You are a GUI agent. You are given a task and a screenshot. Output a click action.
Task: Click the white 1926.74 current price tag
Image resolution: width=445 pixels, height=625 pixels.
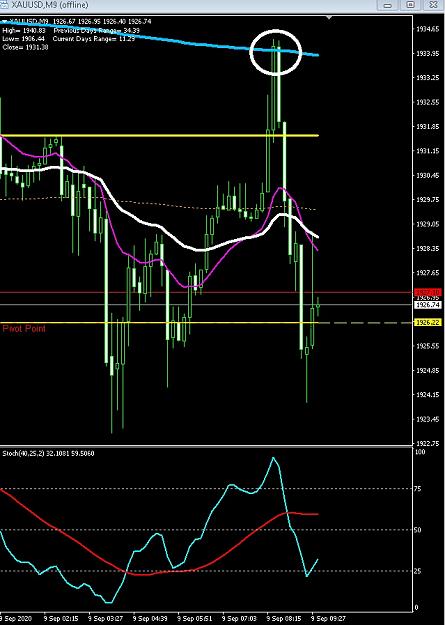click(428, 305)
